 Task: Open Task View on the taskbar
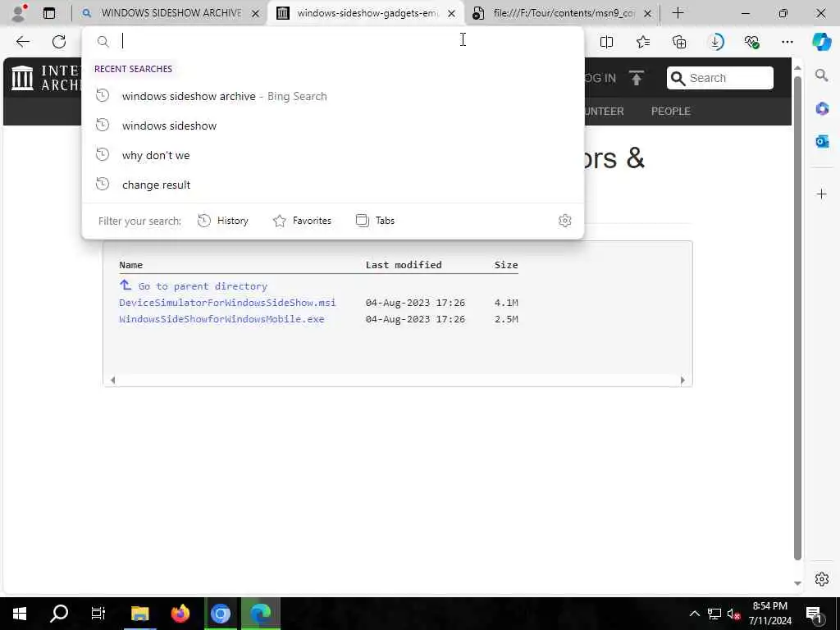pyautogui.click(x=98, y=614)
